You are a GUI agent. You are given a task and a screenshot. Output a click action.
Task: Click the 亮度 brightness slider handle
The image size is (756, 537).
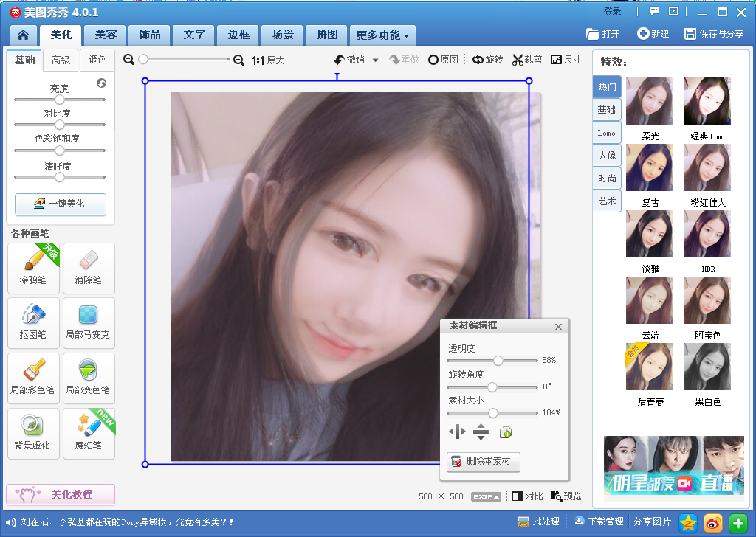[x=59, y=100]
